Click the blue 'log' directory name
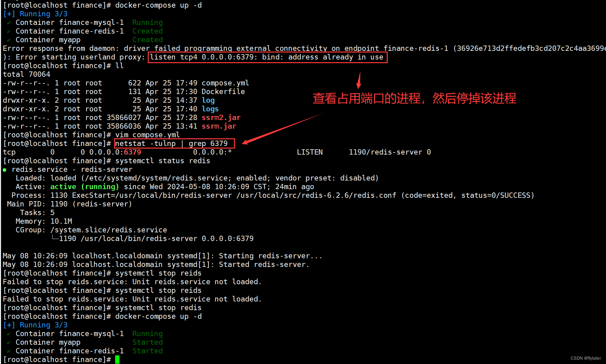 coord(208,100)
